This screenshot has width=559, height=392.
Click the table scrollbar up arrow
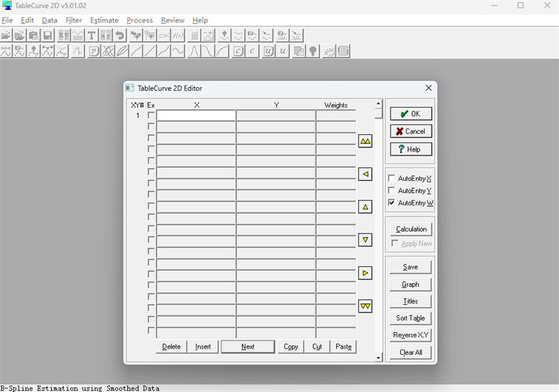(x=379, y=103)
